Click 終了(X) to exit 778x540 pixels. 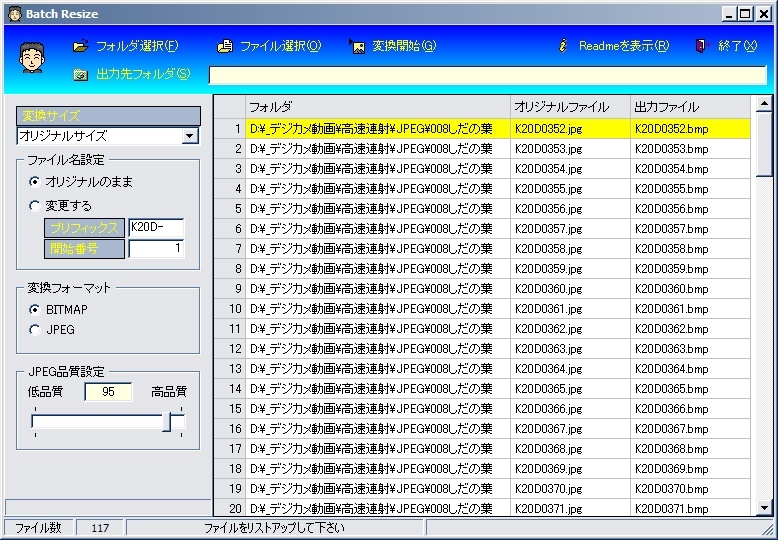[x=738, y=46]
